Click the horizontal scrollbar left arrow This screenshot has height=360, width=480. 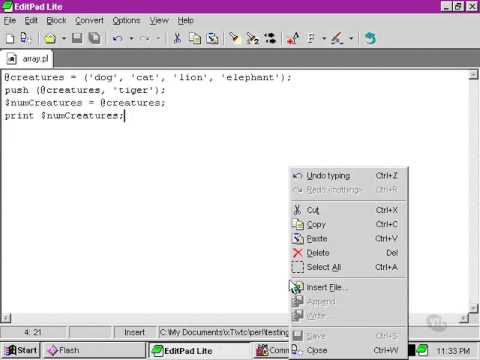click(x=6, y=319)
